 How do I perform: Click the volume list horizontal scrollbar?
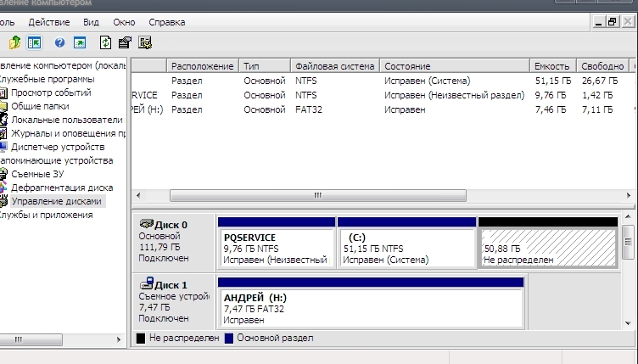tap(318, 195)
